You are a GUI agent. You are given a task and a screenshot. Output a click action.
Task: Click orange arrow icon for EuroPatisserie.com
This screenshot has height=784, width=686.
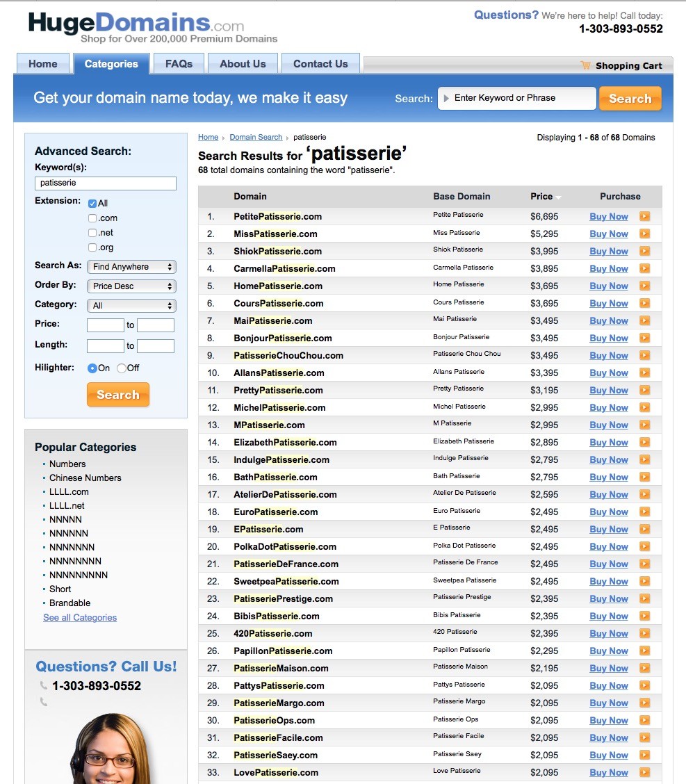644,512
